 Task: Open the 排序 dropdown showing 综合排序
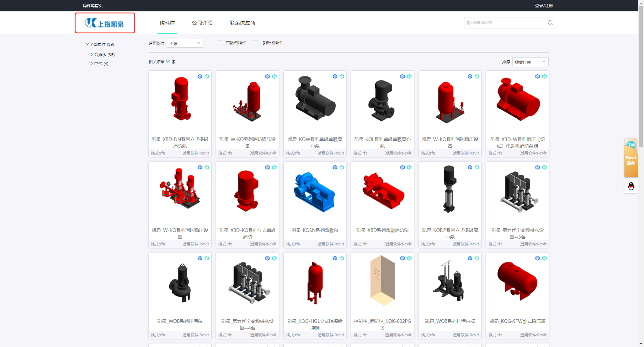(530, 62)
